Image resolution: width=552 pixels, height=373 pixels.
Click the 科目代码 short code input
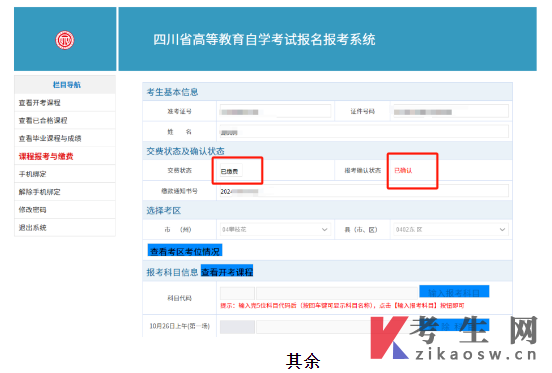[237, 293]
